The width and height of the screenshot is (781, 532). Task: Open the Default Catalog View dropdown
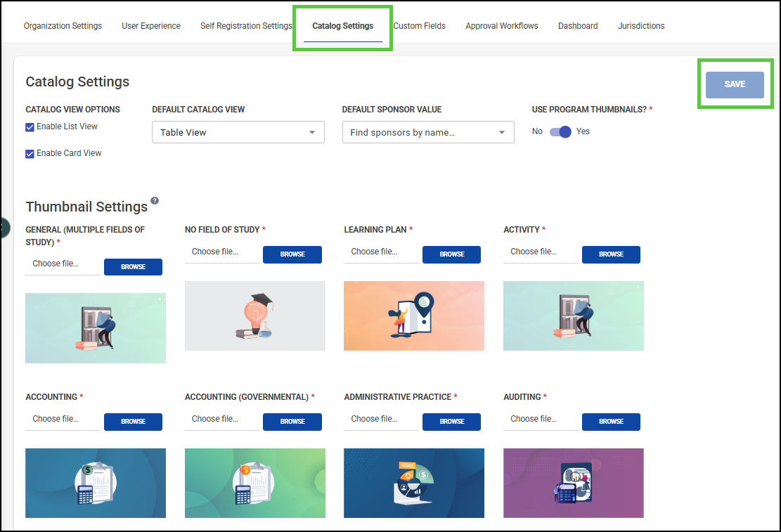click(238, 132)
